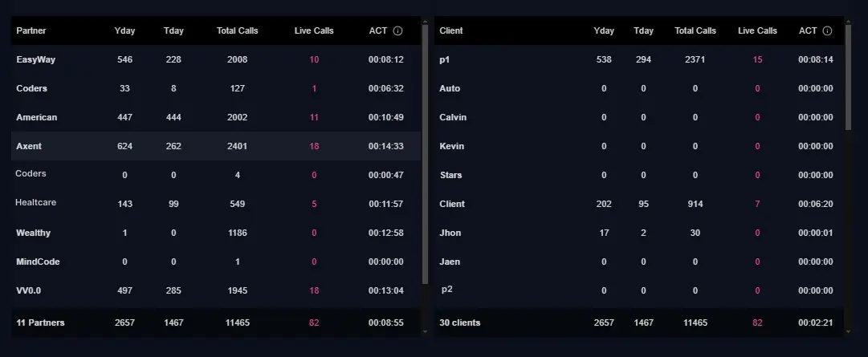Click the VV0.0 partner name
Viewport: 868px width, 357px height.
29,290
